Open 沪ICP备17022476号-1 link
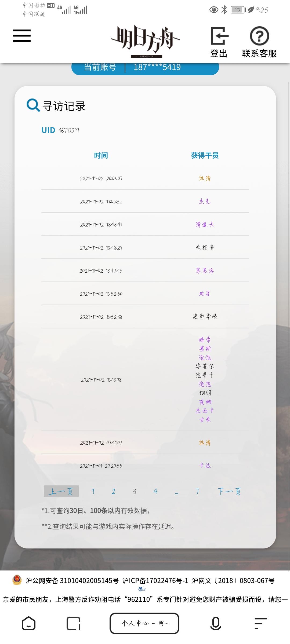Screen dimensions: 290x644 pos(155,581)
